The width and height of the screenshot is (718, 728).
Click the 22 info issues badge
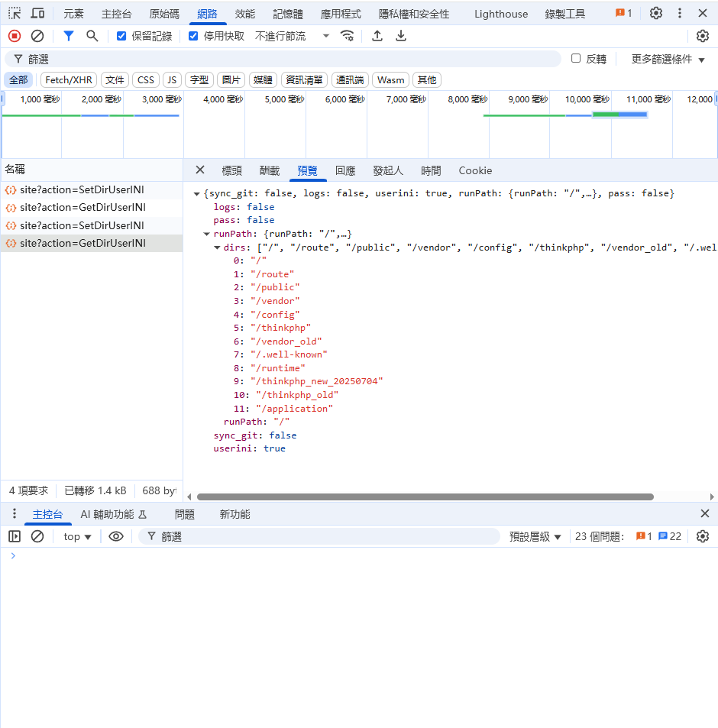(x=670, y=537)
